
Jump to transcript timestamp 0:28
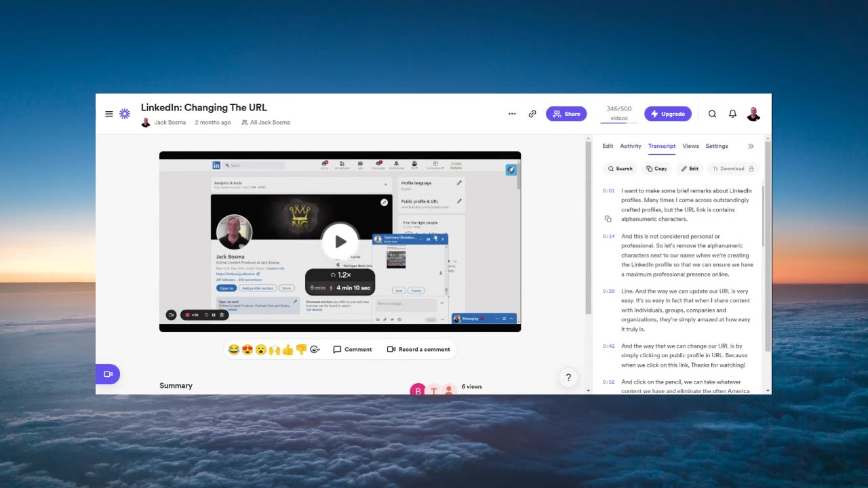608,291
